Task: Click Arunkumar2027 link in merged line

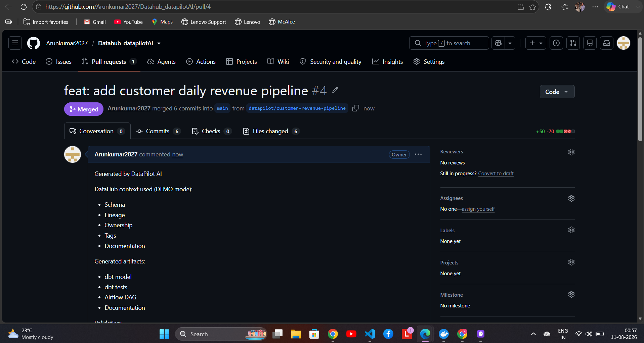Action: pyautogui.click(x=129, y=108)
